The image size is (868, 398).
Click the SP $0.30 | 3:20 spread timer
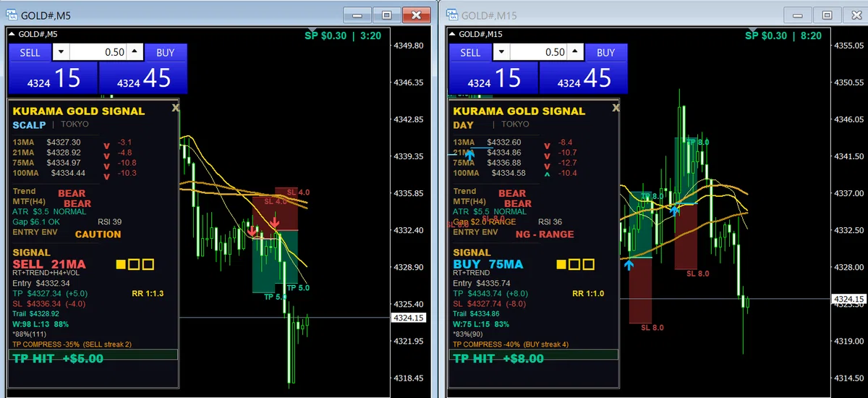(x=343, y=35)
